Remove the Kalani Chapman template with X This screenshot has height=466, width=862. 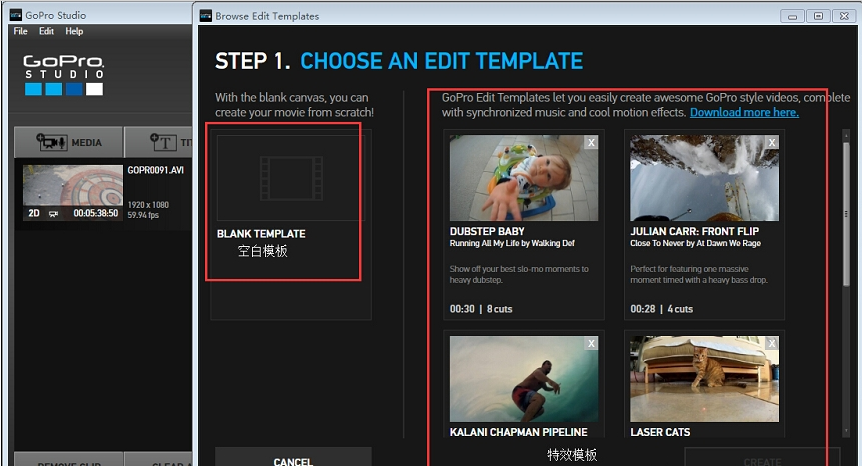(x=591, y=343)
